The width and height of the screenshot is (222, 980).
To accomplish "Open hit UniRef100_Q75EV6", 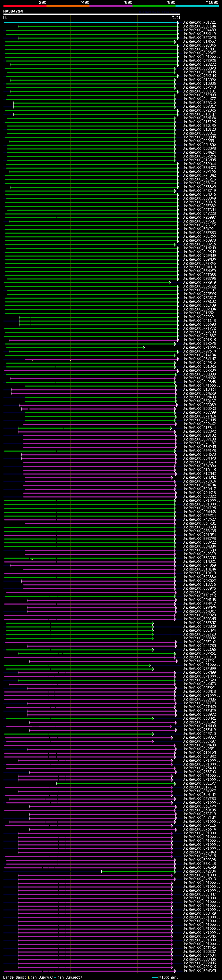I will (x=199, y=294).
